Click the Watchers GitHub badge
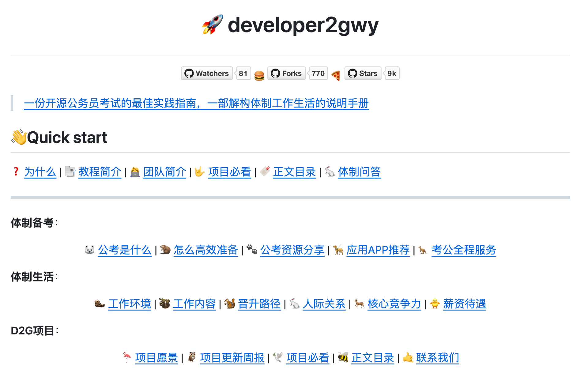The width and height of the screenshot is (588, 373). click(x=207, y=73)
